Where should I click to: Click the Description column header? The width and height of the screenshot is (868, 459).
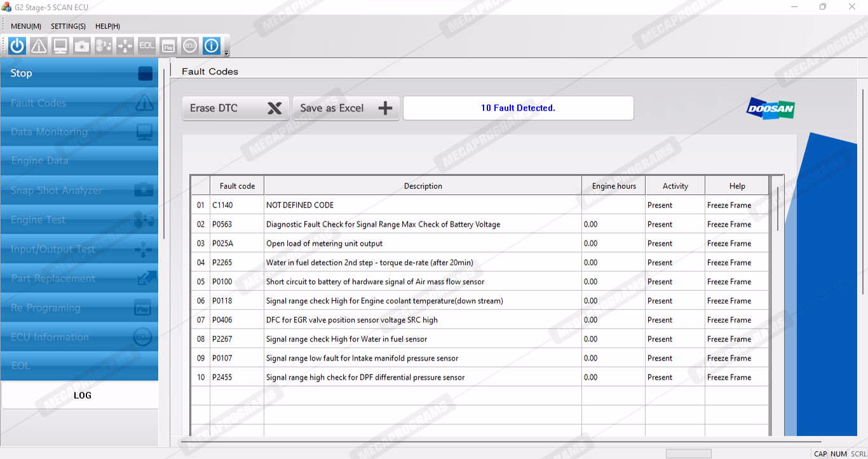[423, 186]
